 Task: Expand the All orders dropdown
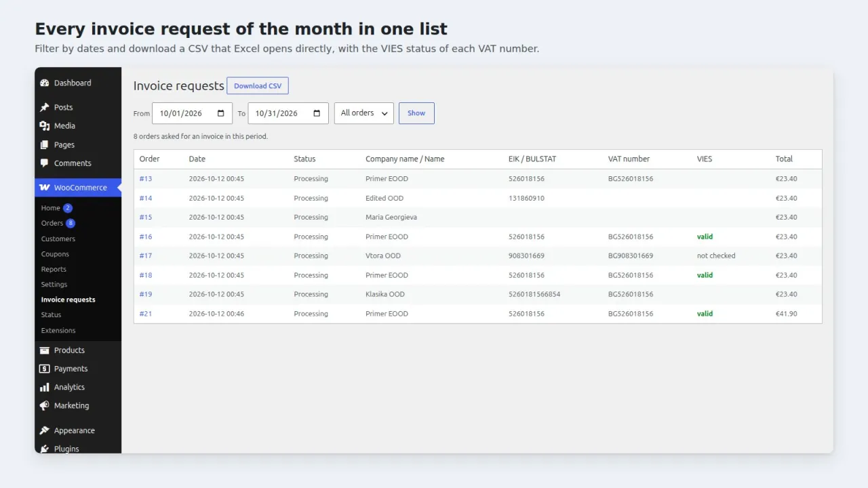(x=364, y=113)
